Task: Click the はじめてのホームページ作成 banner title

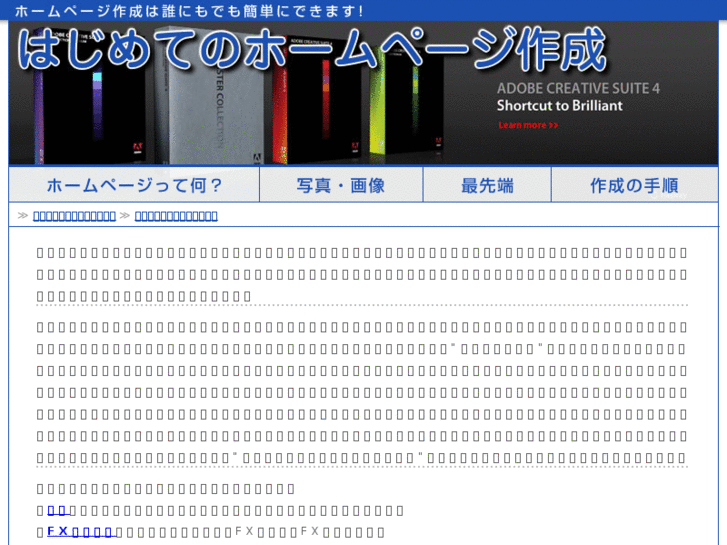Action: [x=312, y=50]
